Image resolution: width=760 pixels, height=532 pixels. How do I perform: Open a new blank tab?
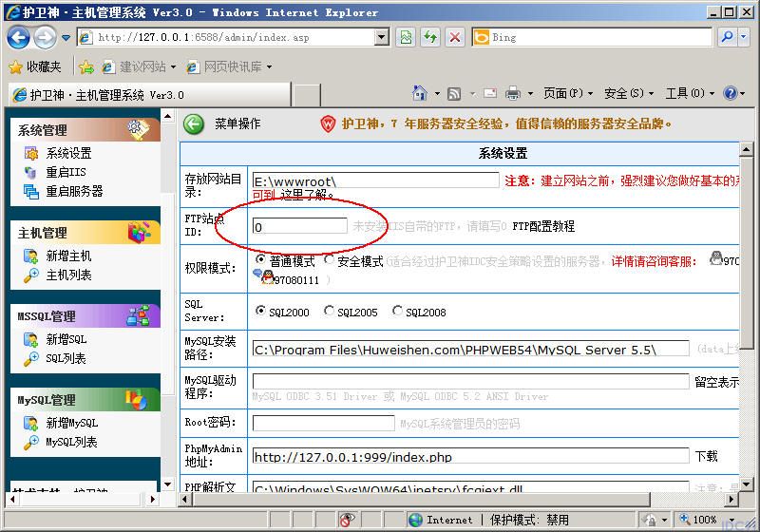coord(307,95)
